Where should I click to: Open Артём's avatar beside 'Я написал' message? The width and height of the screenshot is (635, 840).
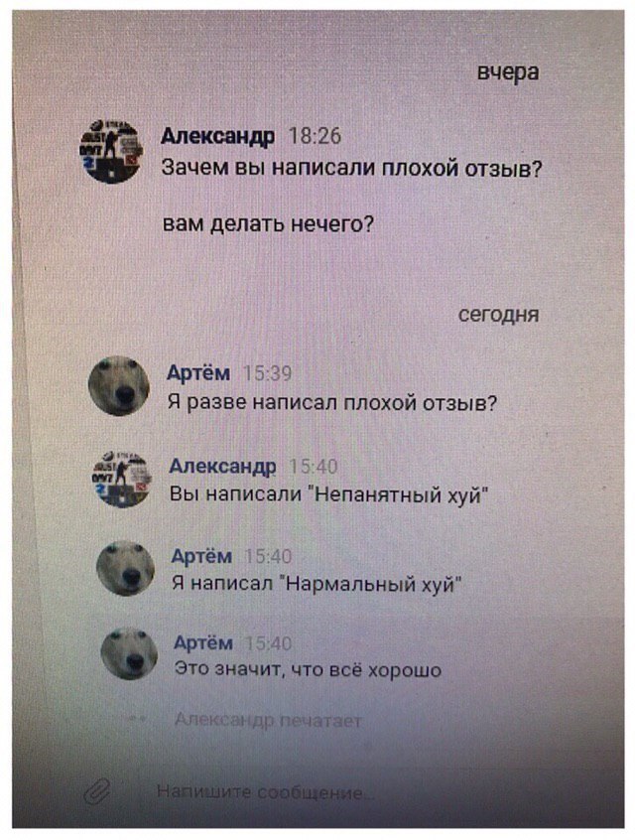pos(126,569)
